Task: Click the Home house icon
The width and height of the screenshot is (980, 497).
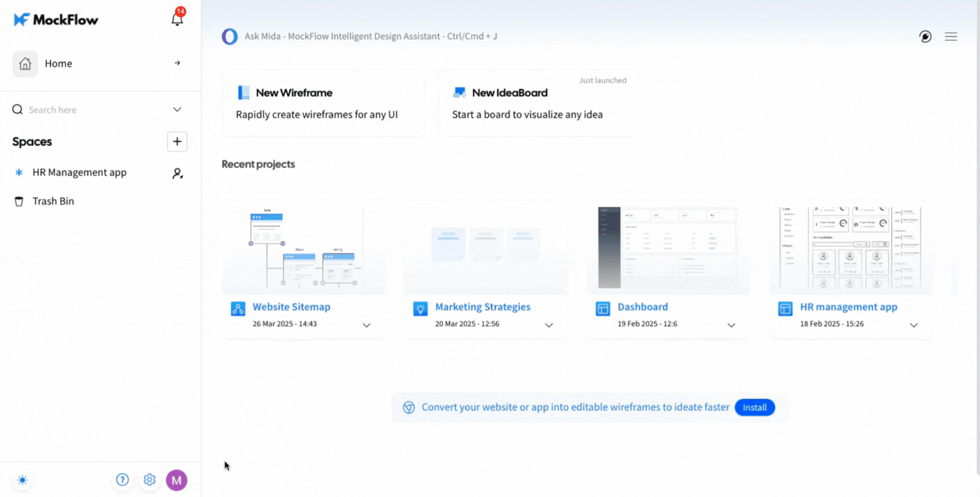Action: 25,64
